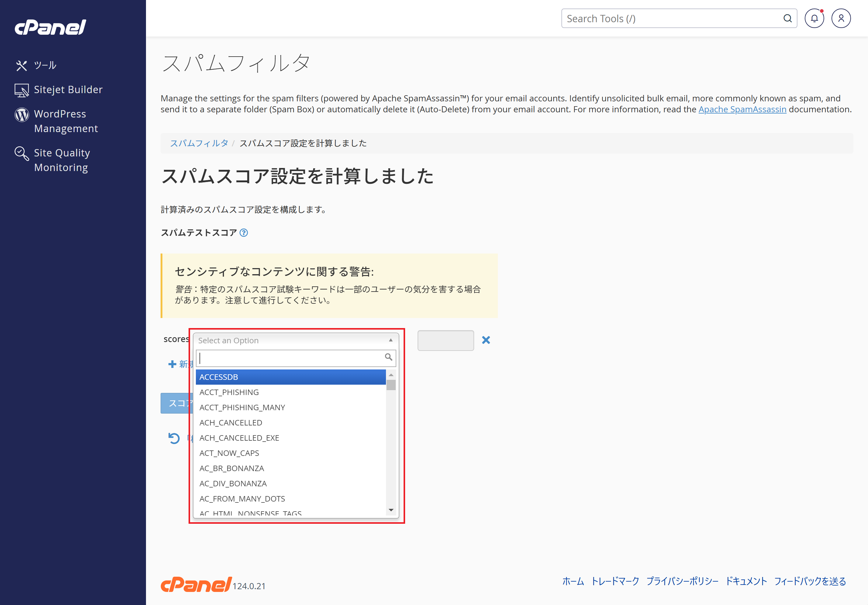The image size is (868, 605).
Task: Click list scrollbar up arrow
Action: [391, 375]
